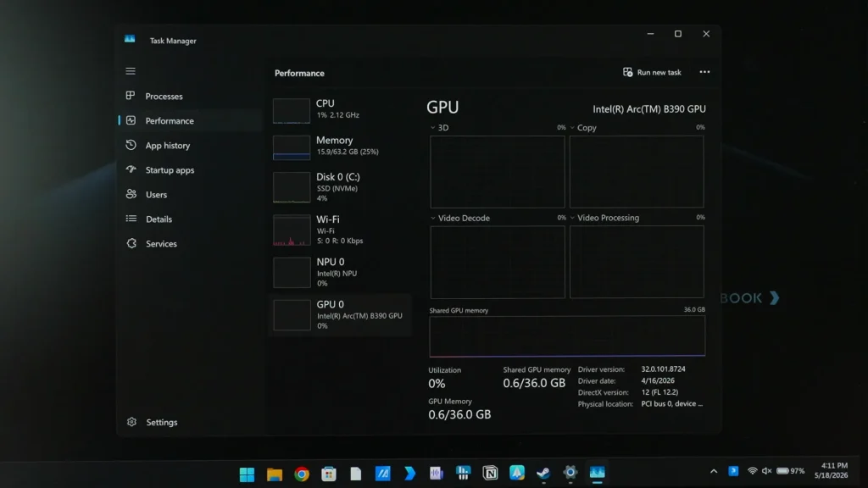
Task: Show hidden system tray icons
Action: click(714, 471)
